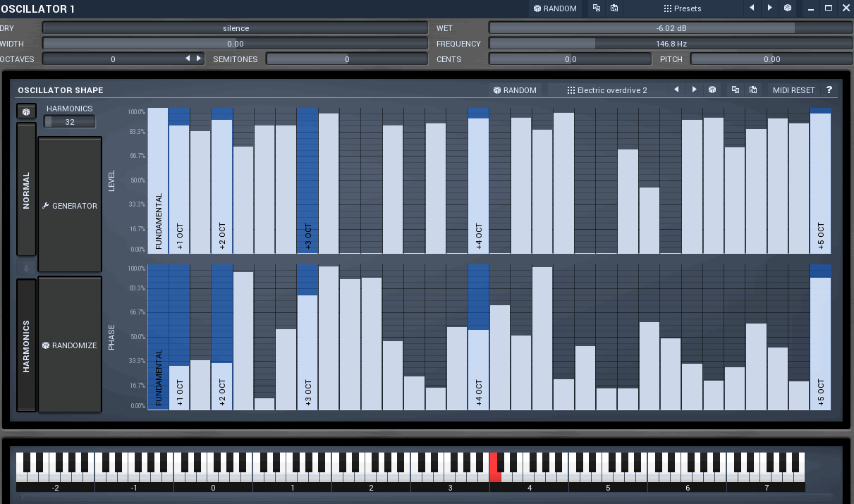Open the Electric overdrive 2 shape preset list
Viewport: 854px width, 504px height.
coord(607,90)
